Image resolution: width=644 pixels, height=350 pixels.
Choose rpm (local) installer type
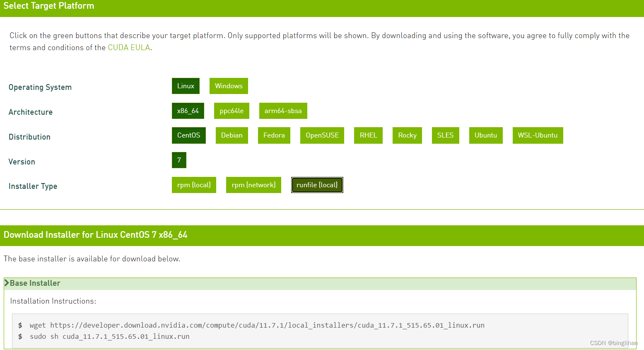[194, 185]
